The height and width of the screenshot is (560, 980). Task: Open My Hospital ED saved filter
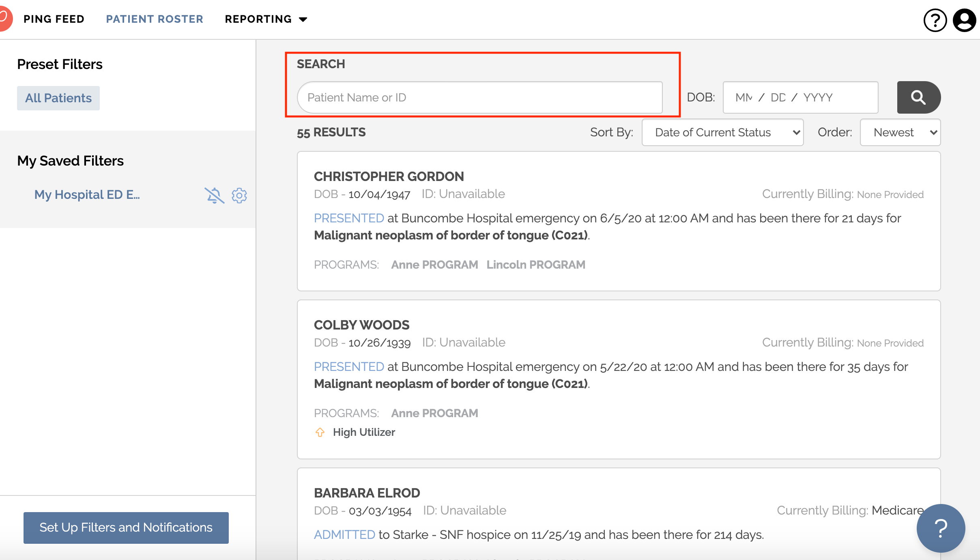point(87,195)
